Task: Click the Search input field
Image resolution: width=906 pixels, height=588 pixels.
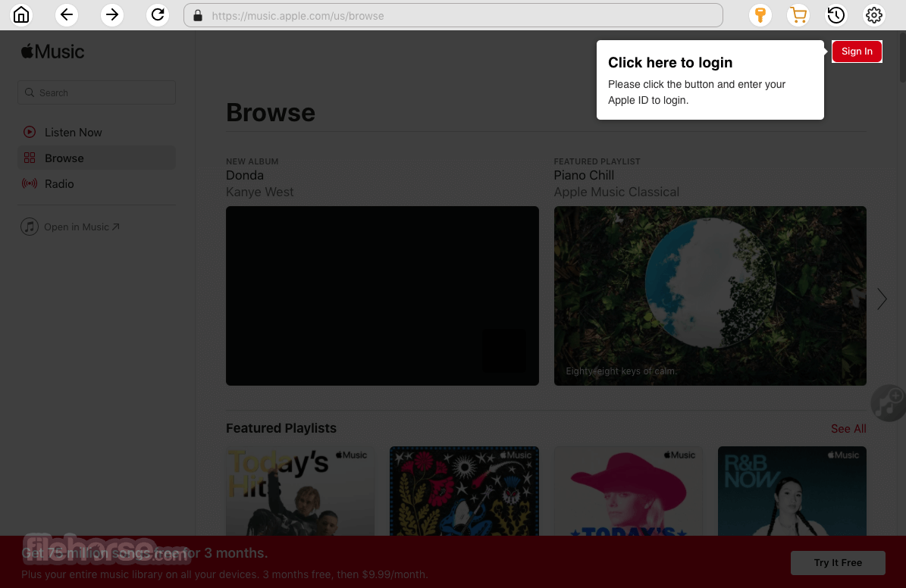Action: click(x=96, y=92)
